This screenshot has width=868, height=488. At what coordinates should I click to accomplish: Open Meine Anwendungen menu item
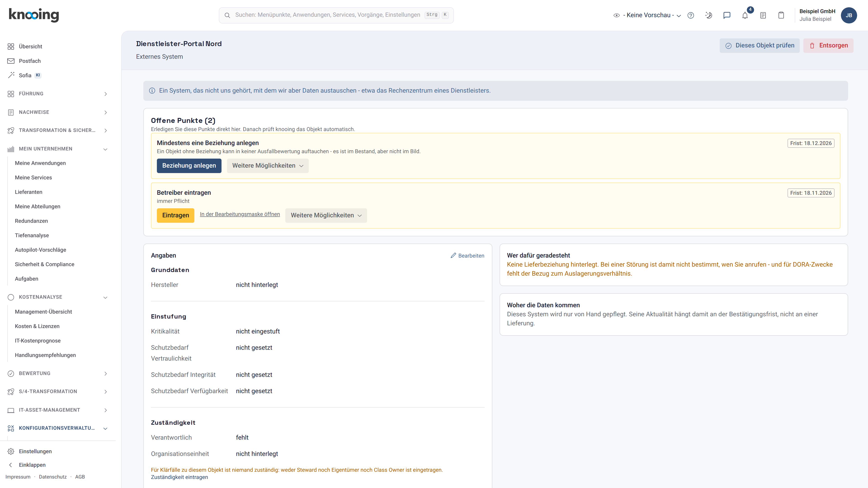pyautogui.click(x=40, y=163)
